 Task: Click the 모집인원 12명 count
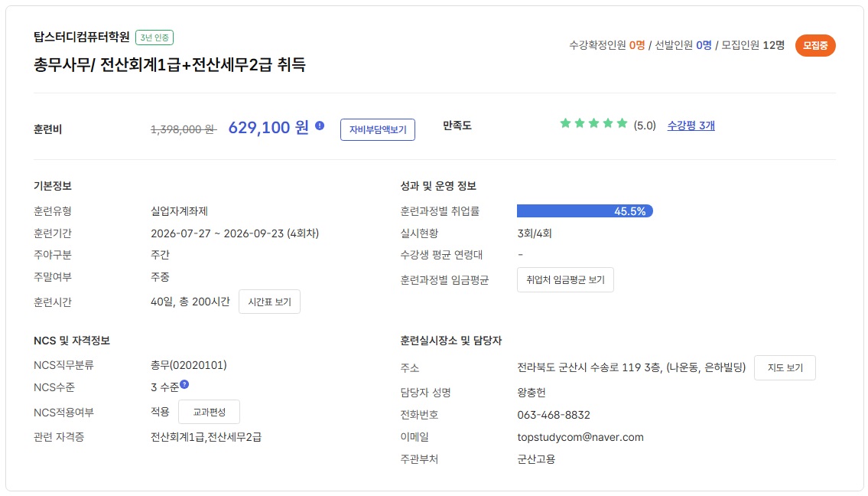coord(753,45)
